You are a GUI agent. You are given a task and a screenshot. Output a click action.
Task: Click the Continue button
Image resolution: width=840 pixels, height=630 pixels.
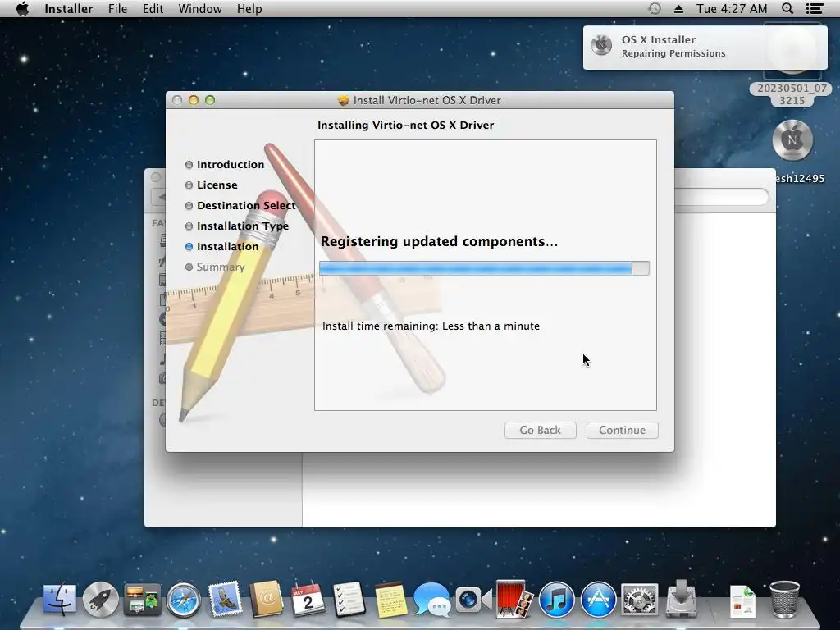[622, 430]
